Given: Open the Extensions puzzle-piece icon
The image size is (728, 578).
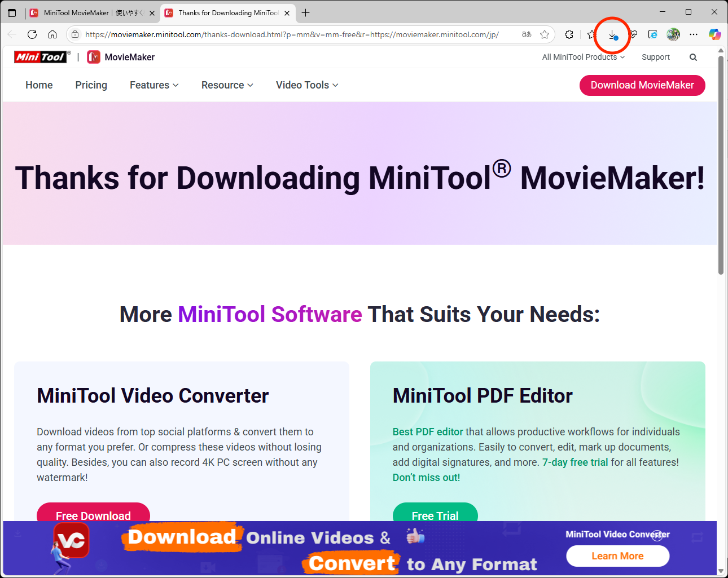Looking at the screenshot, I should click(x=569, y=34).
